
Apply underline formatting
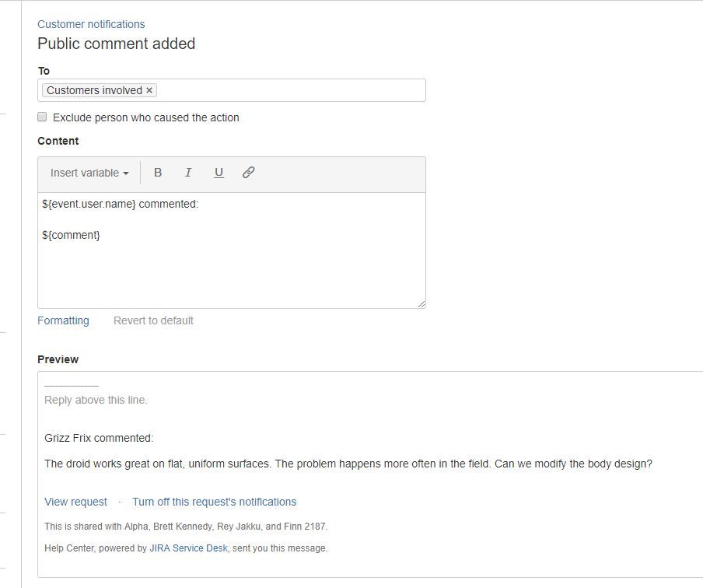tap(219, 173)
